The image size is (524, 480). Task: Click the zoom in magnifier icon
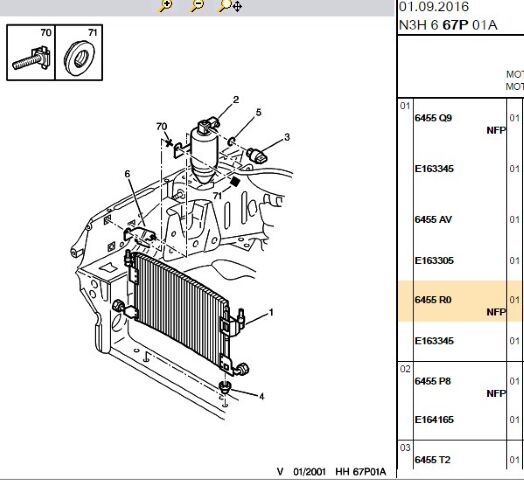pyautogui.click(x=165, y=5)
